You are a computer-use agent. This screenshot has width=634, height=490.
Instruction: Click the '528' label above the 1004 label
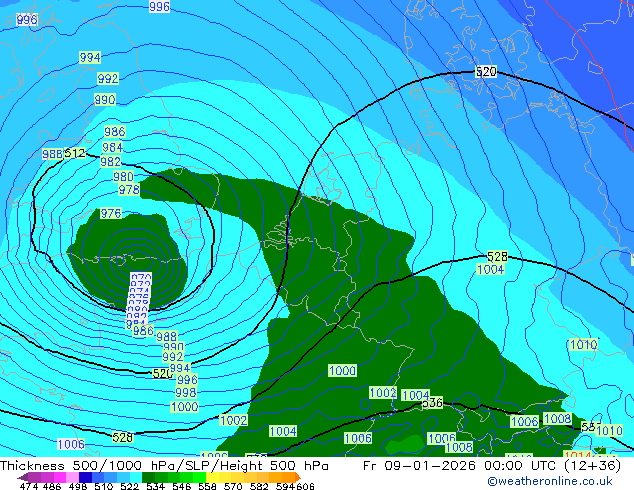point(497,256)
